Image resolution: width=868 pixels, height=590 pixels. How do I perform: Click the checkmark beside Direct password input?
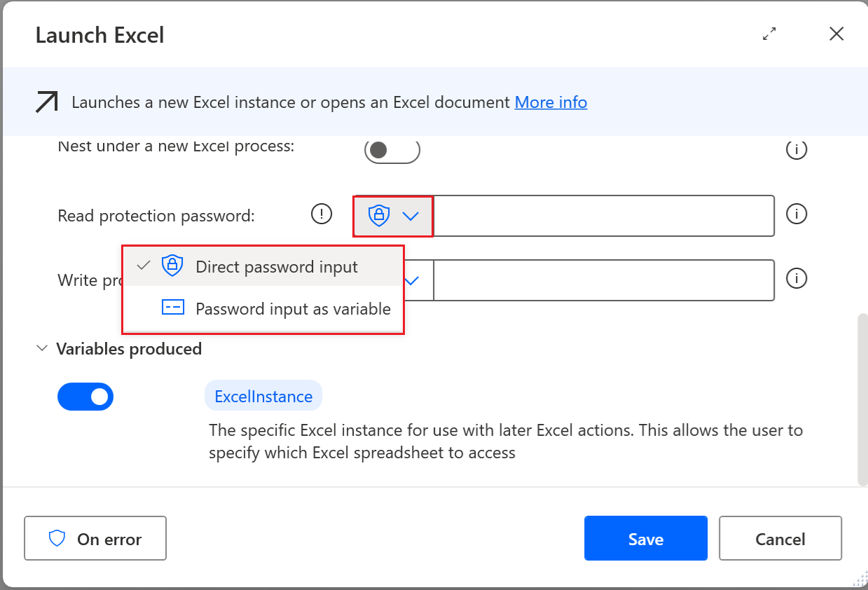coord(144,266)
